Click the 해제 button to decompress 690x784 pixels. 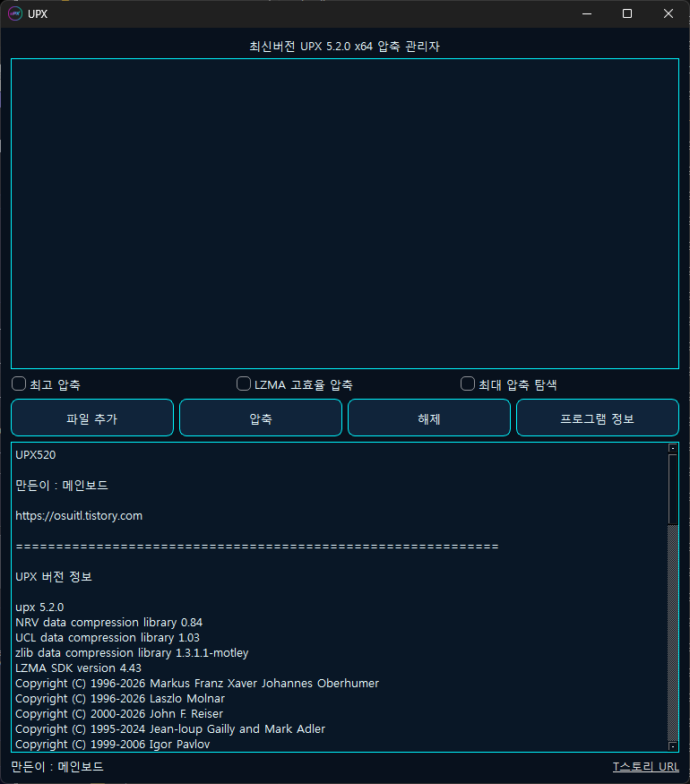point(429,418)
